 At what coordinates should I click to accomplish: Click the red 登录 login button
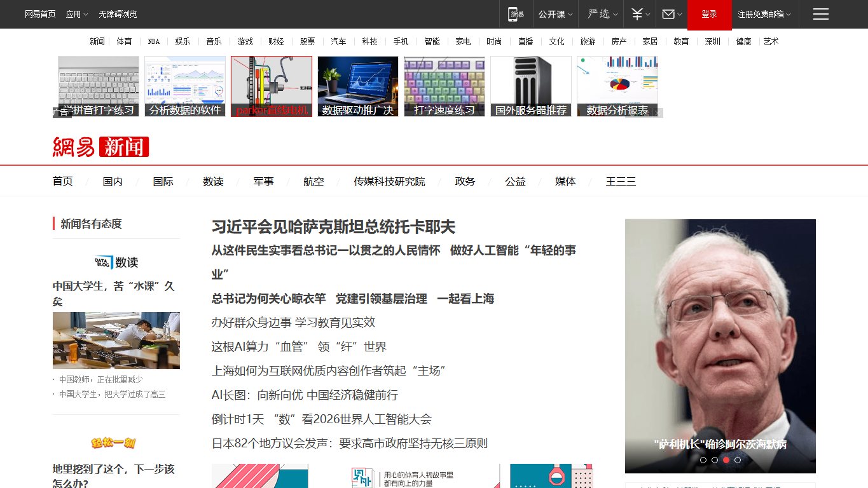pyautogui.click(x=709, y=15)
